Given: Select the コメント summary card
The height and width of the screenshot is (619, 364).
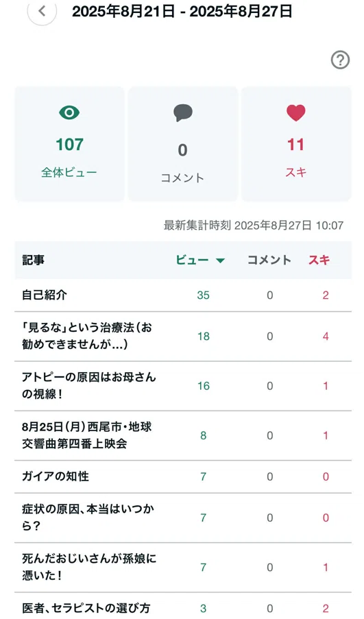Looking at the screenshot, I should tap(183, 144).
